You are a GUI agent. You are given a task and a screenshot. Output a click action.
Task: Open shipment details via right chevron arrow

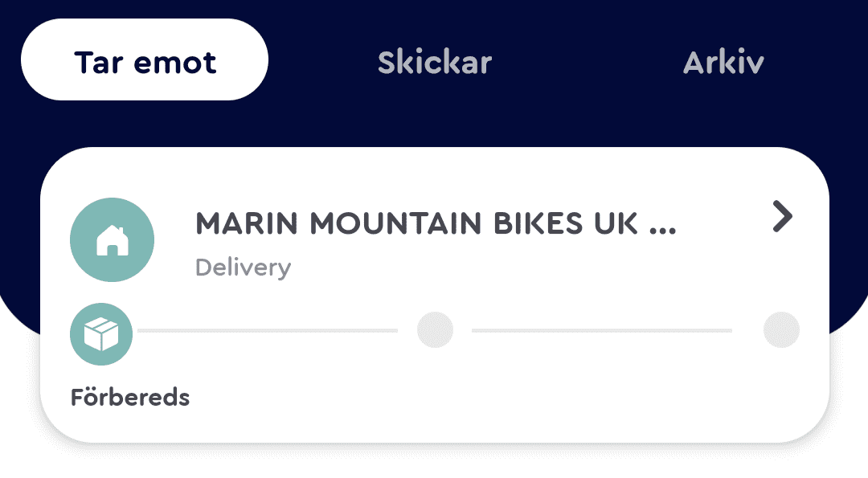tap(782, 216)
